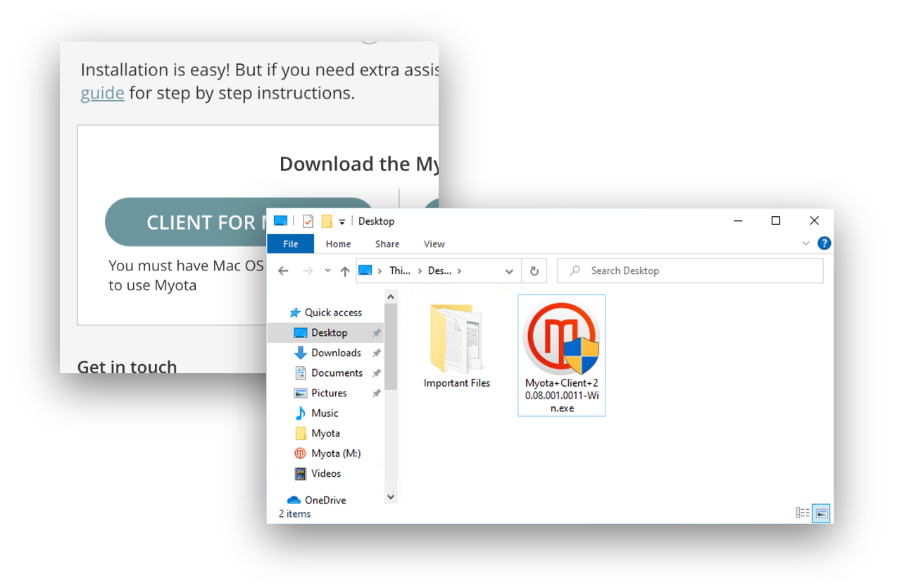The height and width of the screenshot is (588, 902).
Task: Open the address bar history dropdown
Action: pyautogui.click(x=509, y=270)
